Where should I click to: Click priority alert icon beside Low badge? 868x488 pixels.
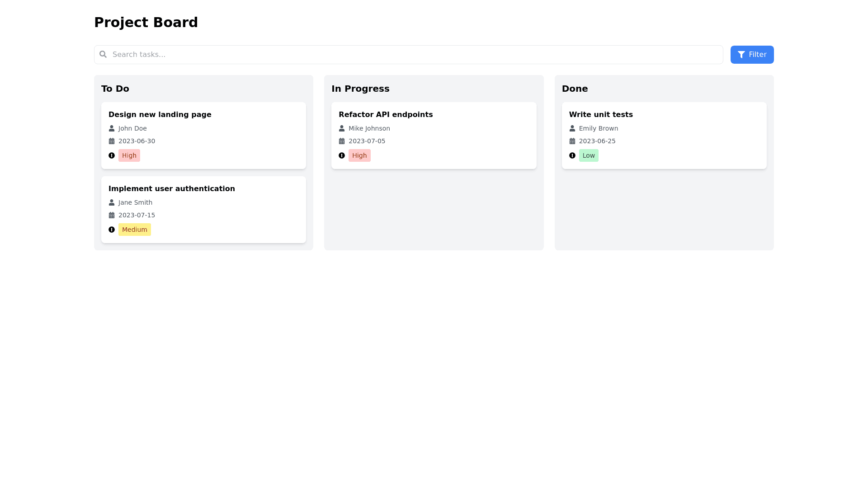click(572, 155)
